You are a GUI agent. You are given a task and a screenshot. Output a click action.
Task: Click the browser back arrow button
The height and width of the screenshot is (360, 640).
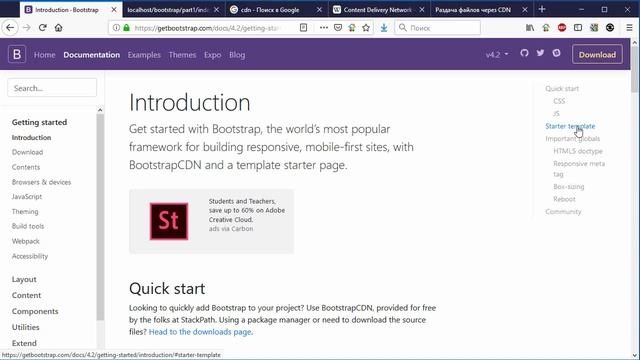coord(10,28)
